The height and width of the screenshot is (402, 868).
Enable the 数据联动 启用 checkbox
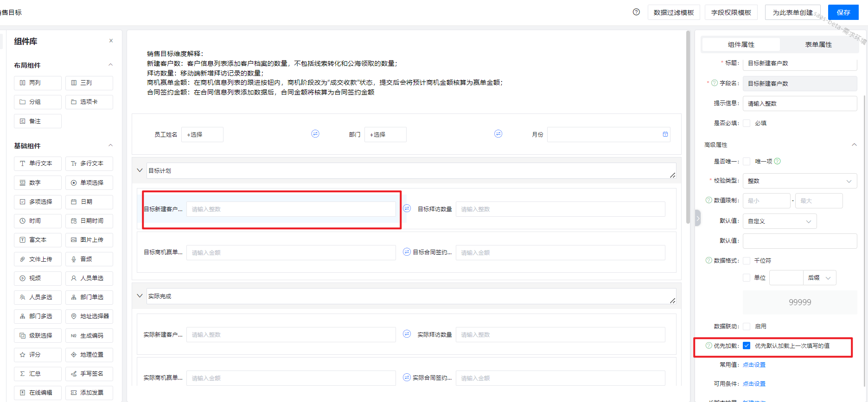(747, 327)
